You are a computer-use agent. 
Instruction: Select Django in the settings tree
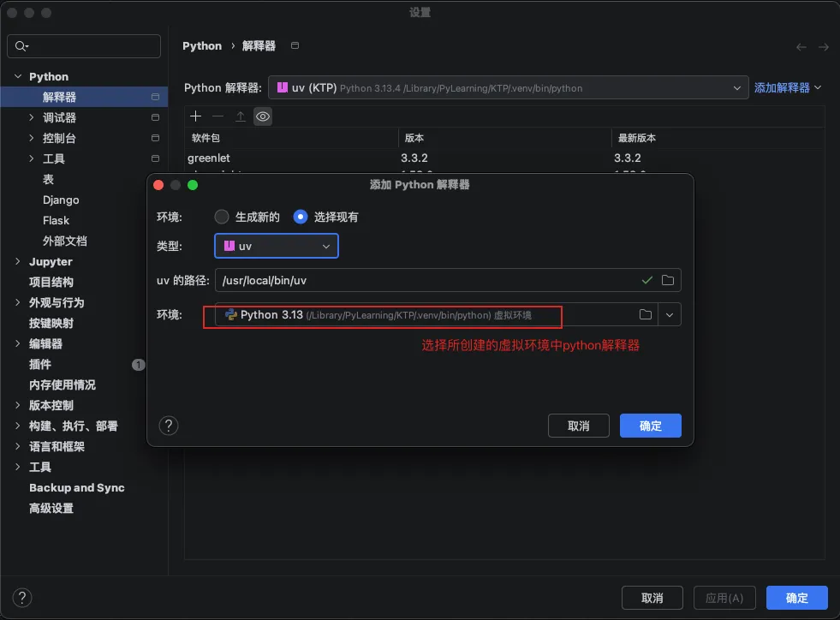(x=61, y=200)
